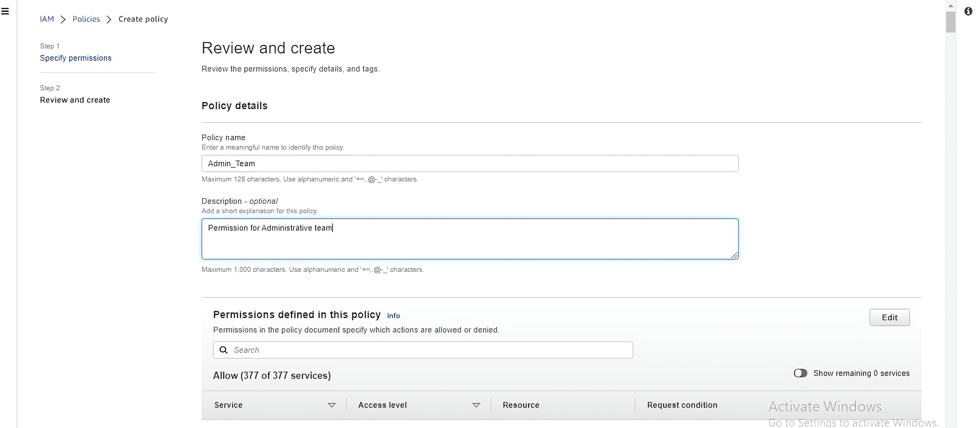Click the Resource column header
The width and height of the screenshot is (980, 428).
pos(521,405)
